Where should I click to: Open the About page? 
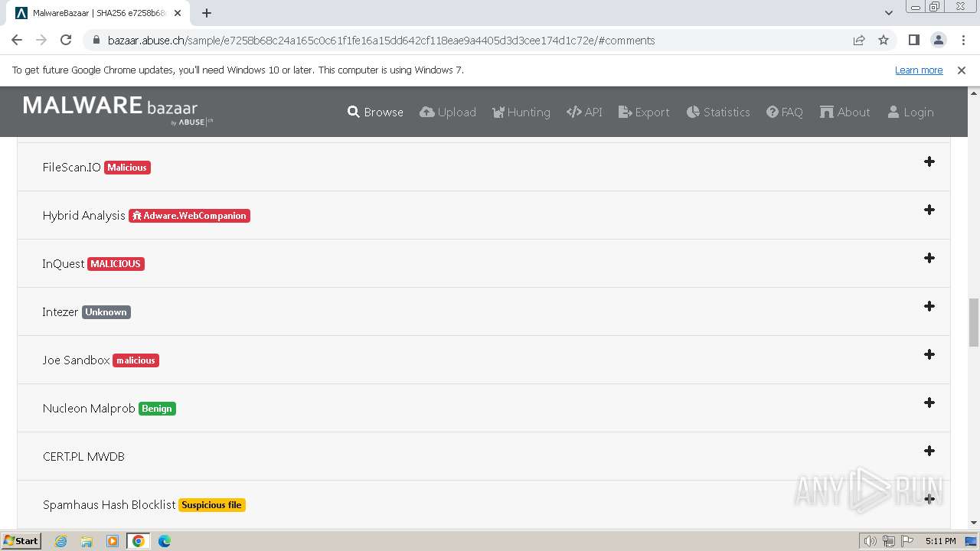point(844,112)
